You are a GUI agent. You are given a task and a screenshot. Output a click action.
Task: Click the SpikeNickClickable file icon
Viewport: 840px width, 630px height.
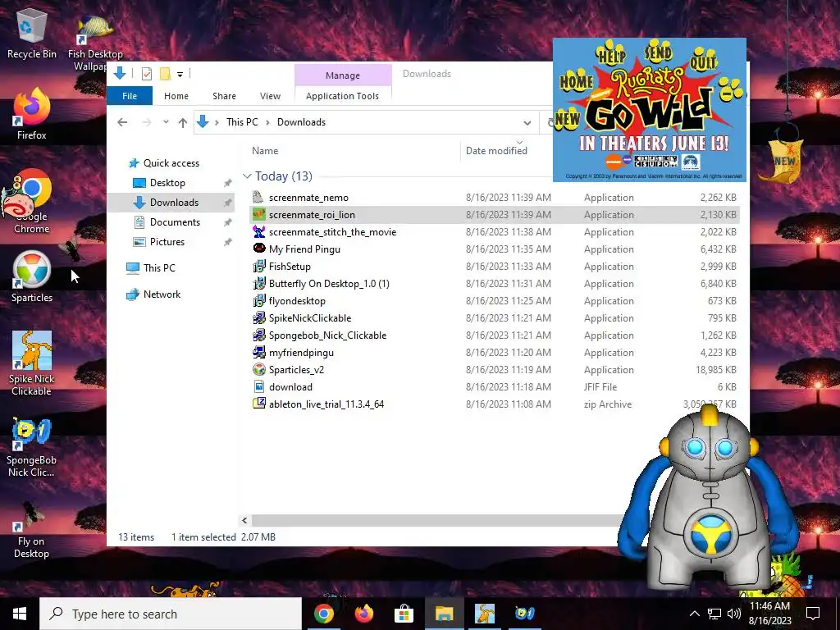coord(258,317)
